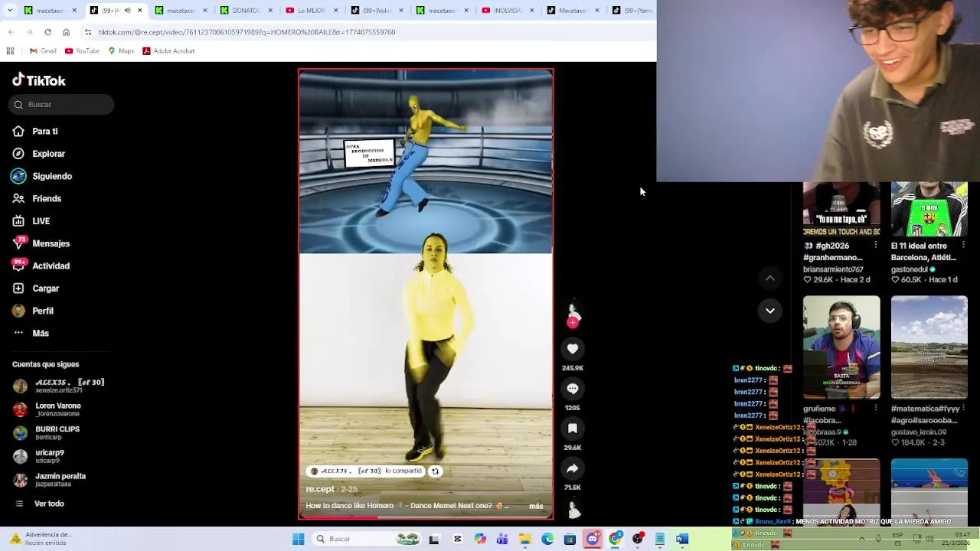
Task: Open the video comments bubble icon
Action: tap(572, 389)
